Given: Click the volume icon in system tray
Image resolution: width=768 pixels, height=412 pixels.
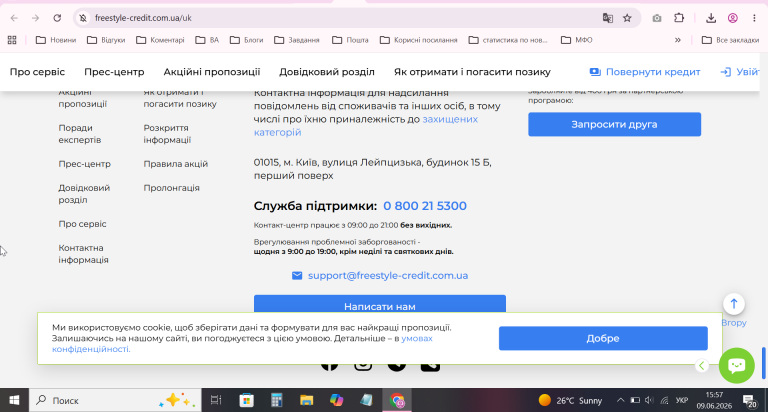Looking at the screenshot, I should pyautogui.click(x=649, y=400).
